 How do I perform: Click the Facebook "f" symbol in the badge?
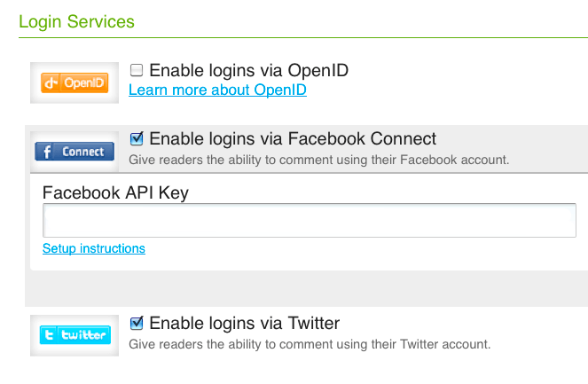[x=47, y=152]
